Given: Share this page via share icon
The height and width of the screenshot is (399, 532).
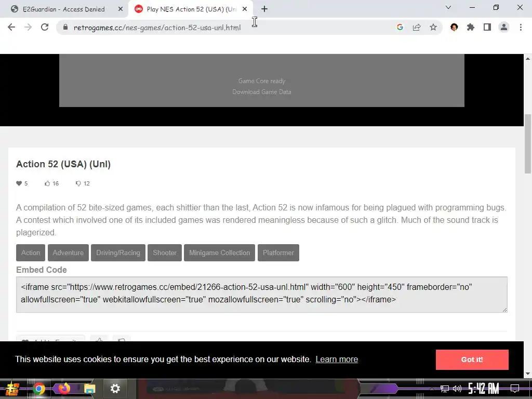Looking at the screenshot, I should 417,27.
